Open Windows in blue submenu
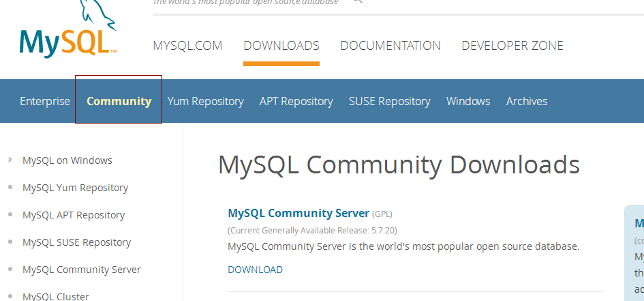644x301 pixels. tap(468, 101)
